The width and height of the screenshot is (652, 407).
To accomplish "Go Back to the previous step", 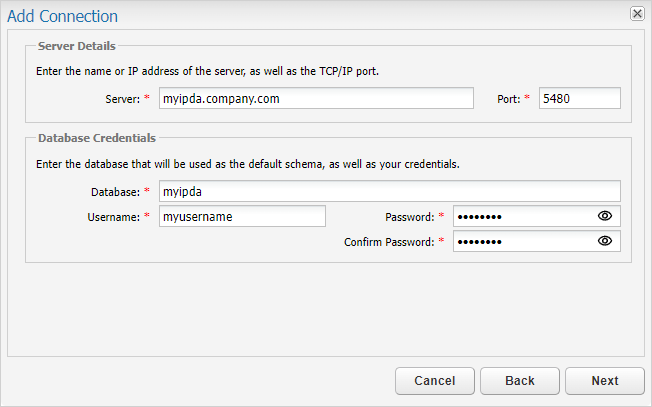I will coord(519,381).
